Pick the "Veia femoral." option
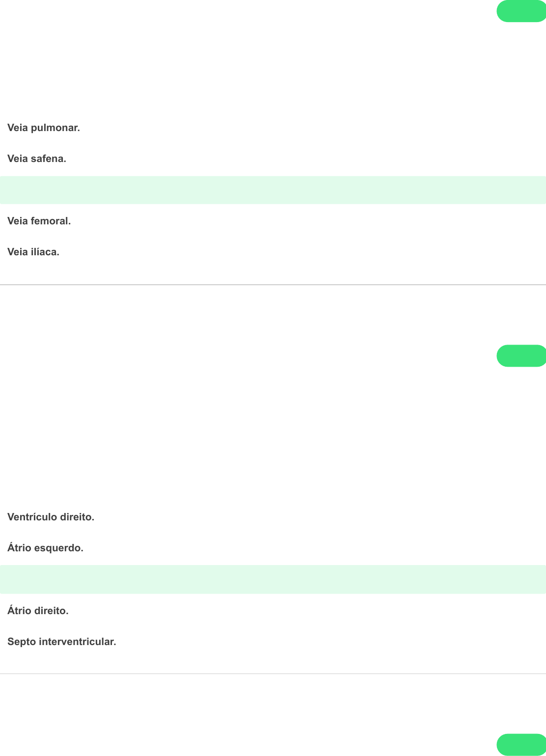 [39, 221]
